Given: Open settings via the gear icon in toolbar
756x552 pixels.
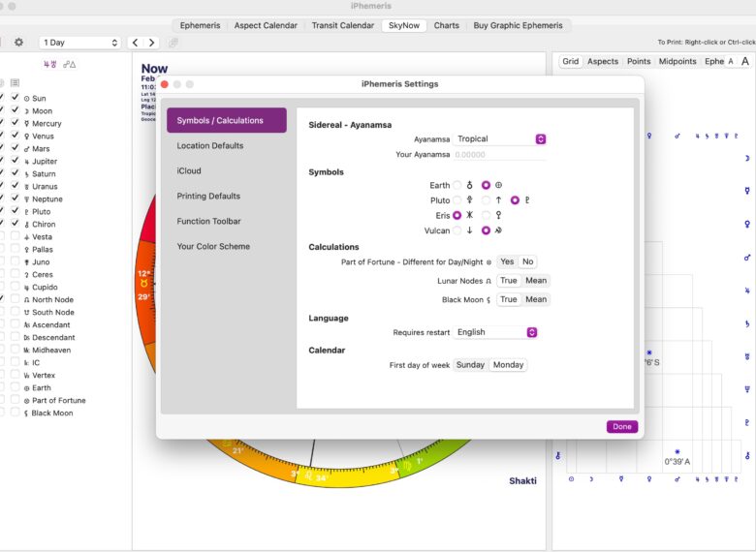Looking at the screenshot, I should [x=18, y=43].
